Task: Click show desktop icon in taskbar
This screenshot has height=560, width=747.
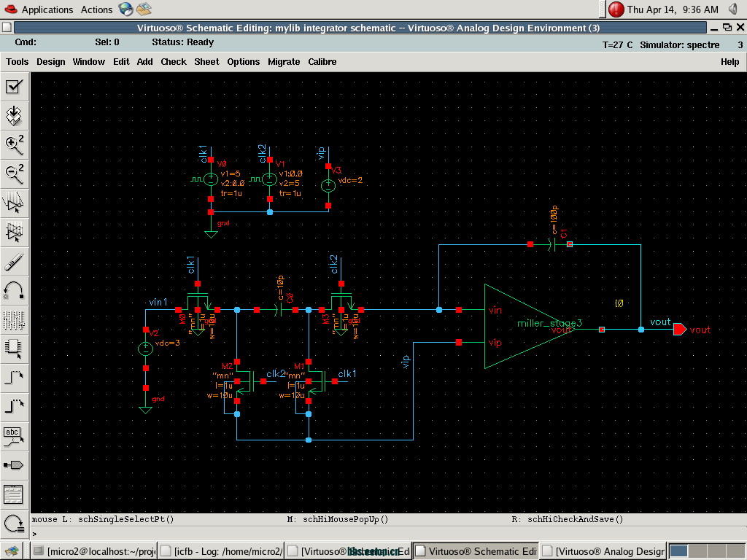Action: (12, 551)
